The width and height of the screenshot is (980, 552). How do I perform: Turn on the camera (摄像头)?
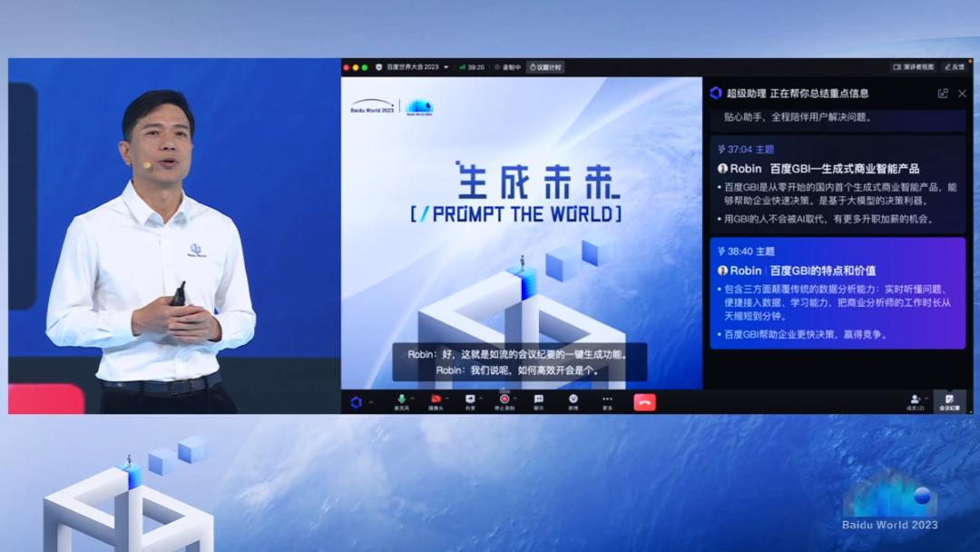(436, 402)
